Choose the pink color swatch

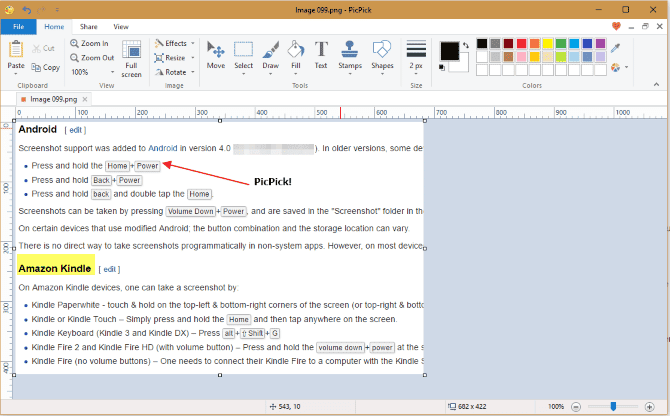click(521, 56)
